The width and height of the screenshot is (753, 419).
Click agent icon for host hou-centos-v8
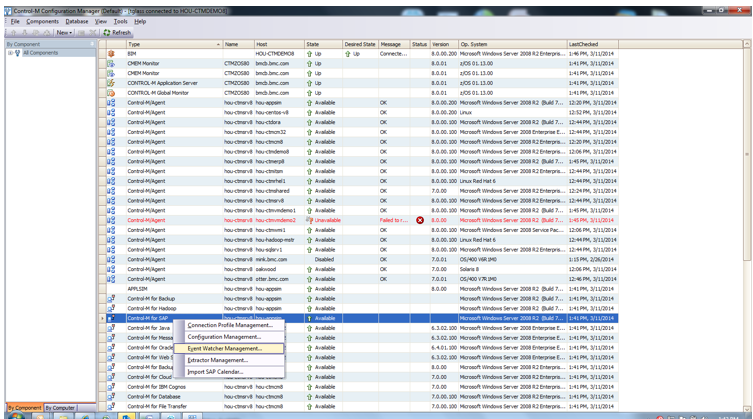point(111,112)
